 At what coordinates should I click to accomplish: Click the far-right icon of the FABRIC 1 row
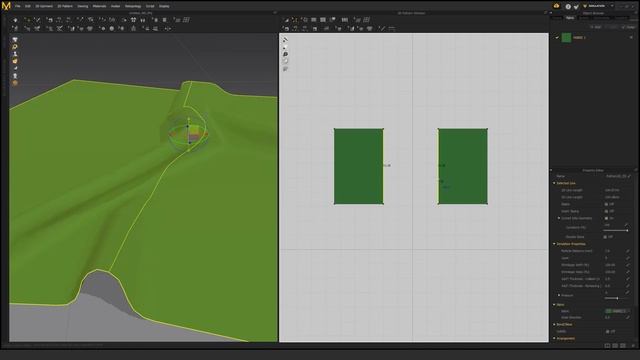click(631, 38)
